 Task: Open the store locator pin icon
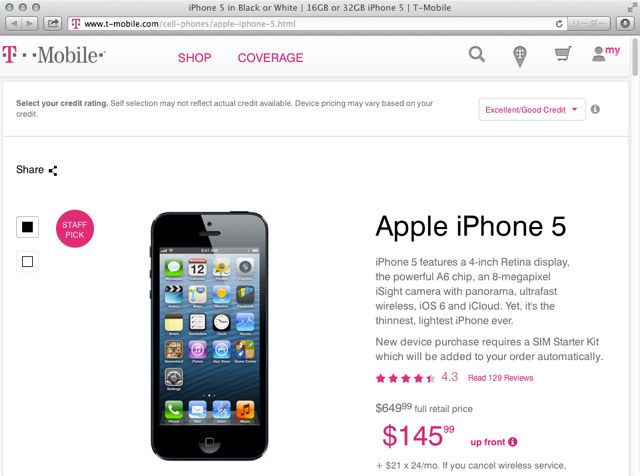pyautogui.click(x=520, y=56)
